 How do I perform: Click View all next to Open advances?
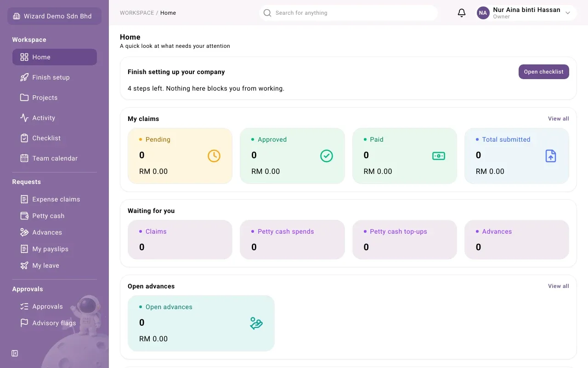point(559,286)
